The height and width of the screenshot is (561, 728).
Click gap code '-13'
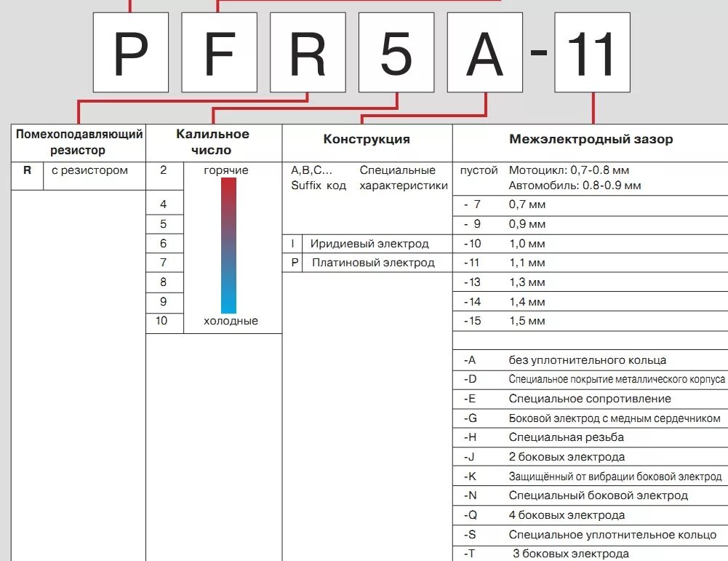[472, 282]
